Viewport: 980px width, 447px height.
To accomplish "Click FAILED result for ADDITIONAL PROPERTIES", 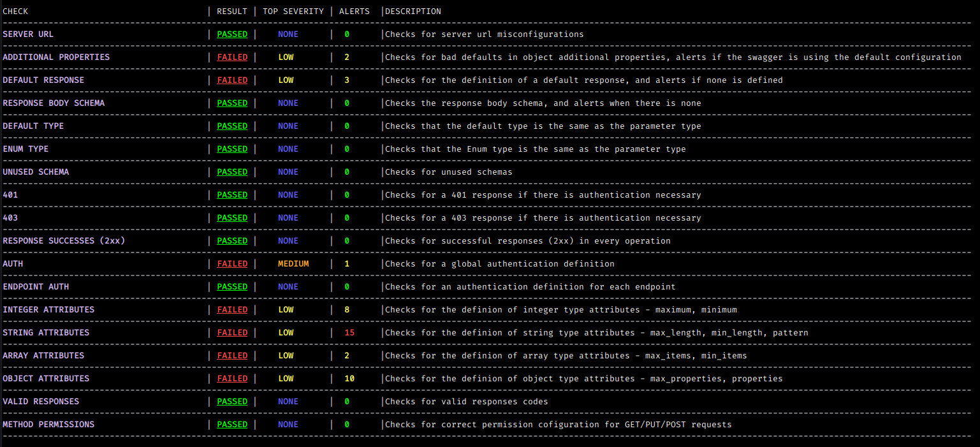I will point(232,57).
